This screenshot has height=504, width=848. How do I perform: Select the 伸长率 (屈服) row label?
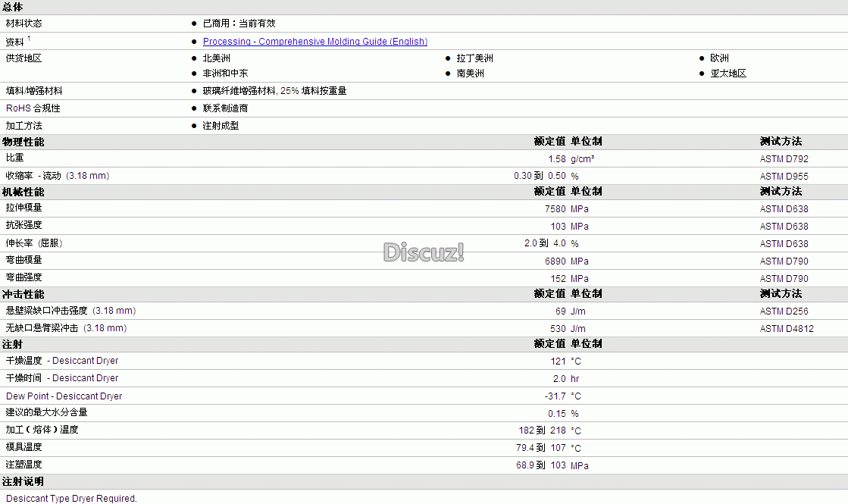(x=34, y=243)
